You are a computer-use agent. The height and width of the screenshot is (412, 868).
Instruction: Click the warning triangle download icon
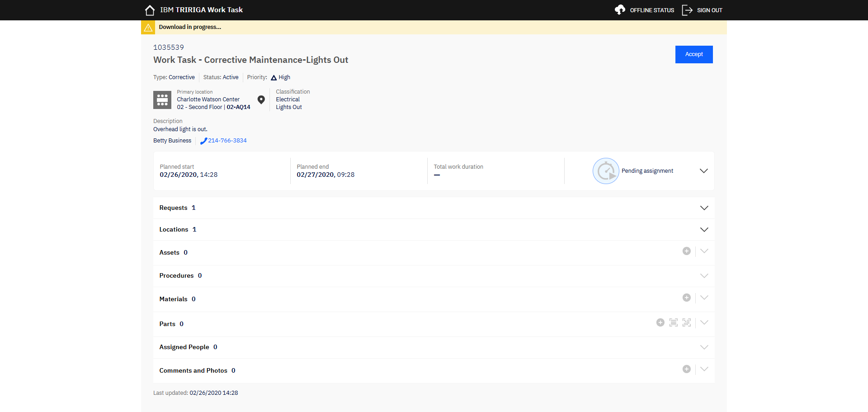pyautogui.click(x=148, y=28)
